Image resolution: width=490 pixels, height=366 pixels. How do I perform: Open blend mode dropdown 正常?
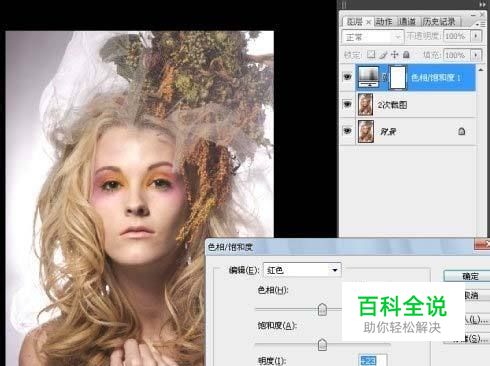[x=373, y=37]
